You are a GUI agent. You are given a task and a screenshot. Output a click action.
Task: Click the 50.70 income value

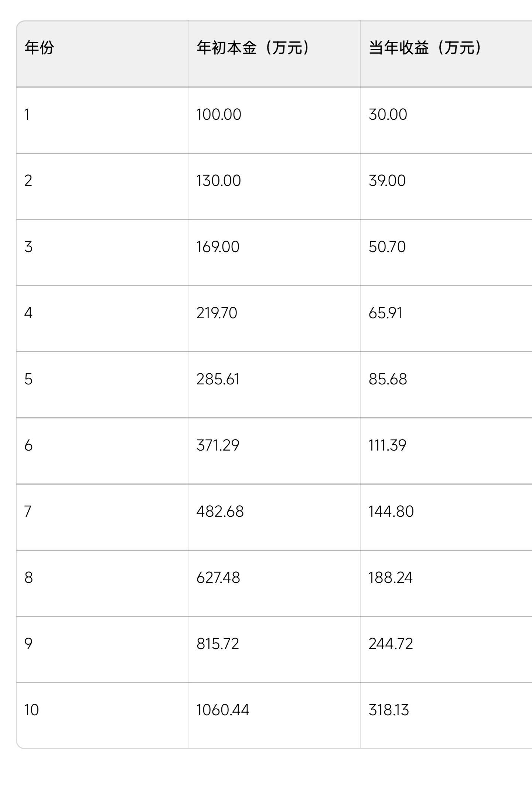click(x=387, y=247)
